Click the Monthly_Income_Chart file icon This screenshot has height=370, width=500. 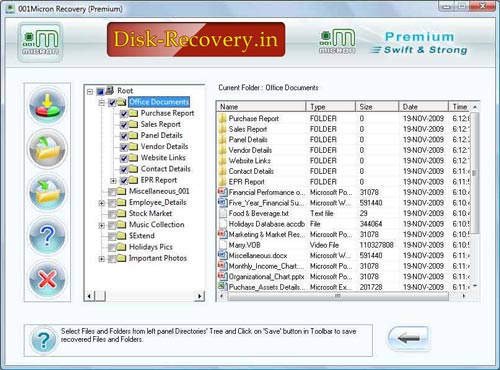[222, 266]
